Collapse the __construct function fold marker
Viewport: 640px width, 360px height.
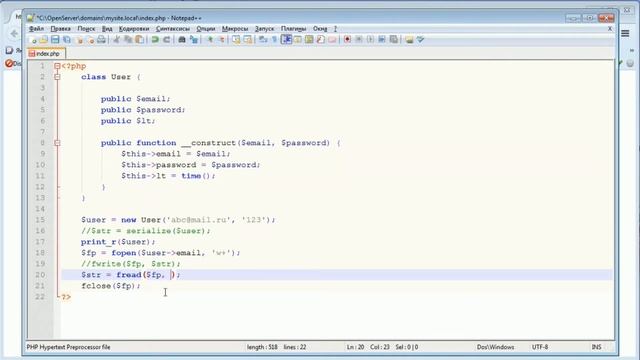[x=57, y=143]
